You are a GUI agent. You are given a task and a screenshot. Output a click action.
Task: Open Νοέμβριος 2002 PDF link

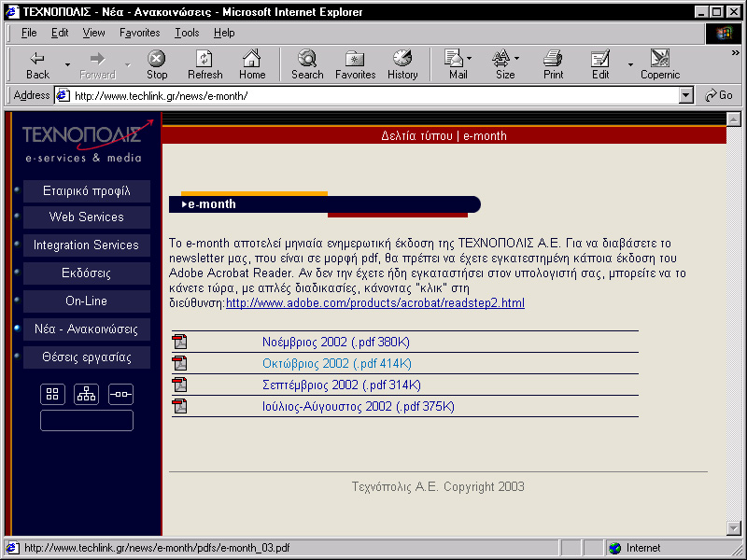336,342
